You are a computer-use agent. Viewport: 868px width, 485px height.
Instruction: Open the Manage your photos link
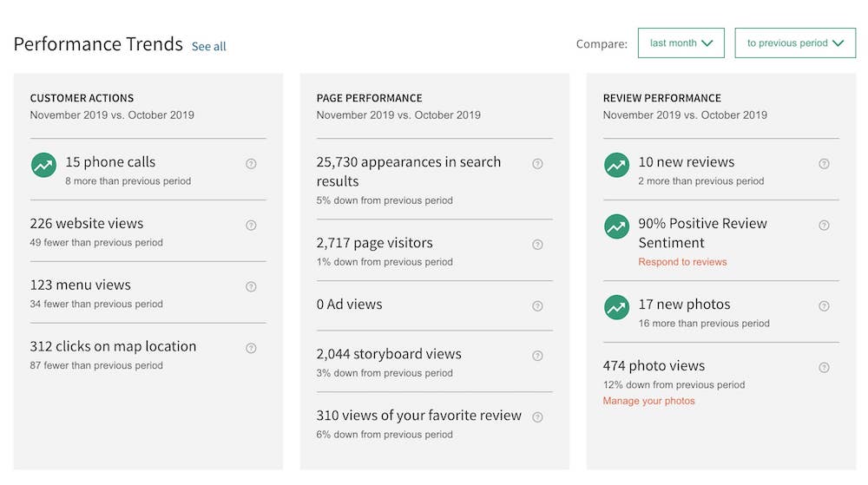pos(648,401)
